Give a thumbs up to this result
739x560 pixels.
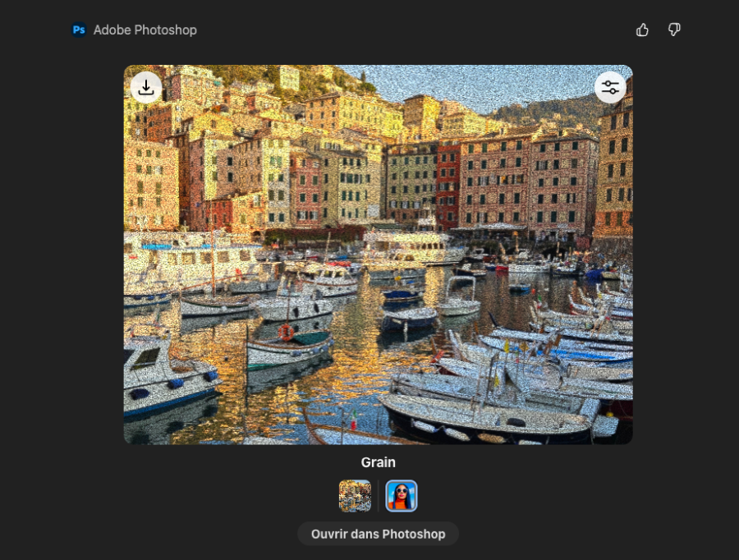[642, 30]
